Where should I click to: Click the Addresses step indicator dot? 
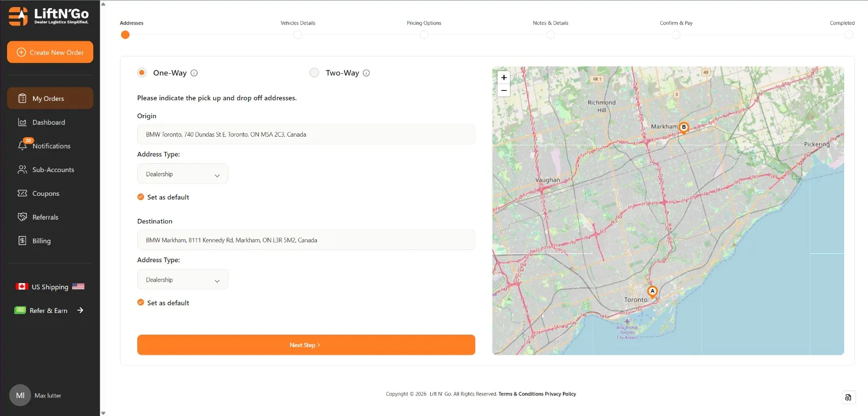point(125,35)
